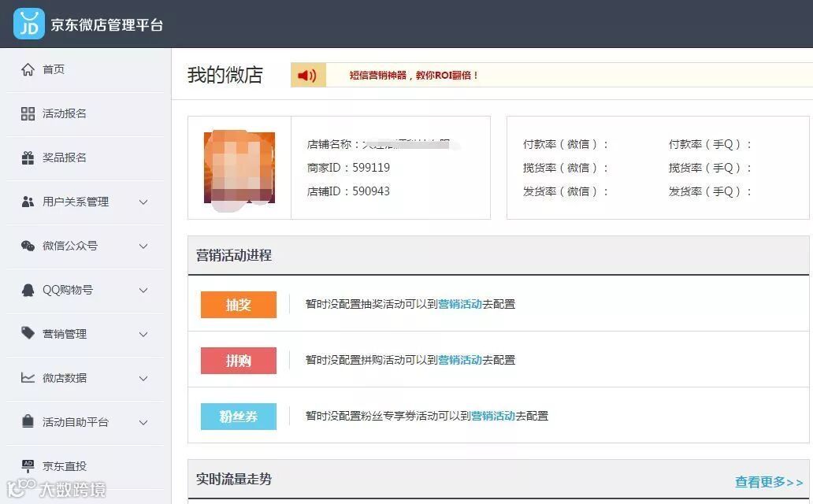The width and height of the screenshot is (813, 504).
Task: Click the 付款率（手Q） label
Action: (710, 145)
